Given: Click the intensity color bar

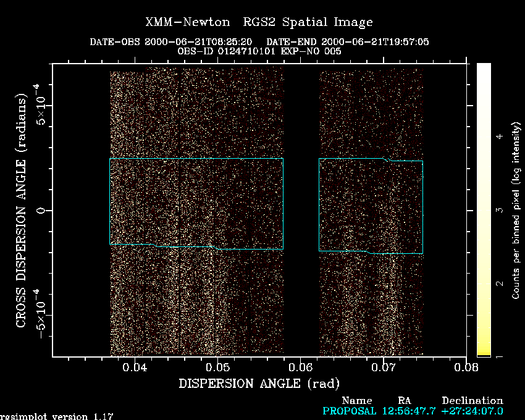Looking at the screenshot, I should click(x=484, y=210).
